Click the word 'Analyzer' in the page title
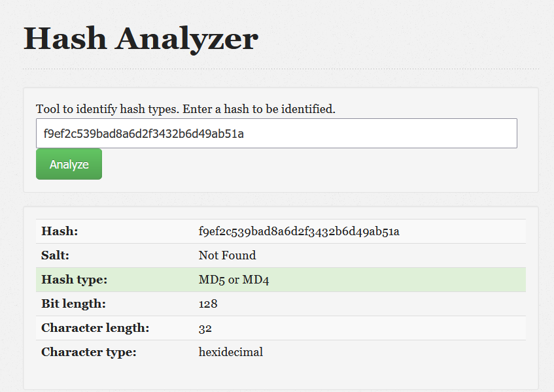This screenshot has height=392, width=554. [188, 39]
